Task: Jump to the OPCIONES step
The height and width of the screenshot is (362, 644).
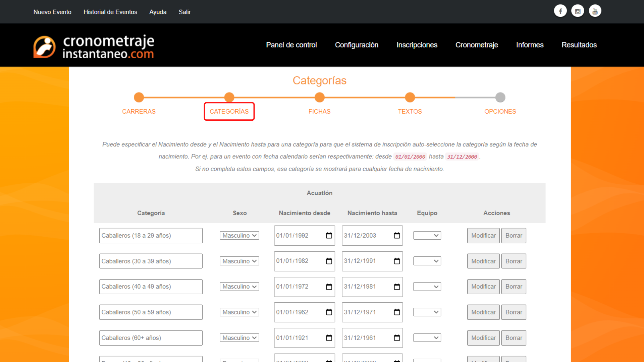Action: 500,97
